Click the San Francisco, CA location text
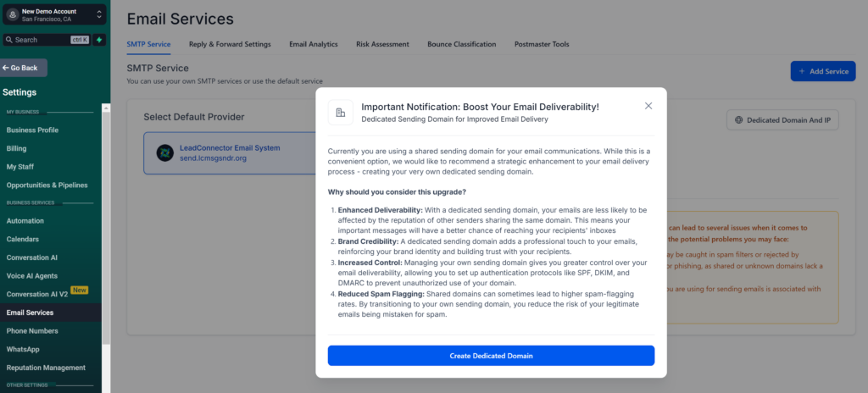Image resolution: width=868 pixels, height=393 pixels. 47,19
